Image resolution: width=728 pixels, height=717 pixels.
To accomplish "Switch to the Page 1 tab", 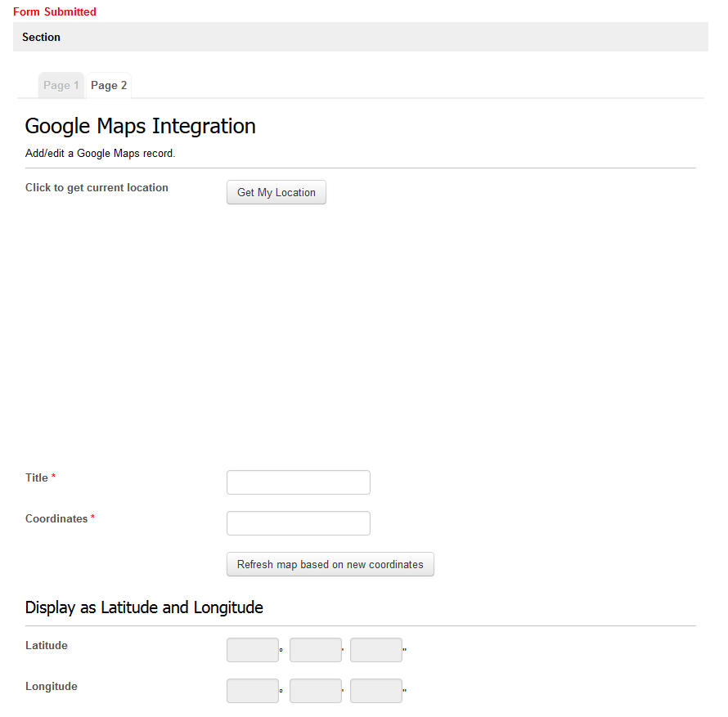I will tap(61, 86).
